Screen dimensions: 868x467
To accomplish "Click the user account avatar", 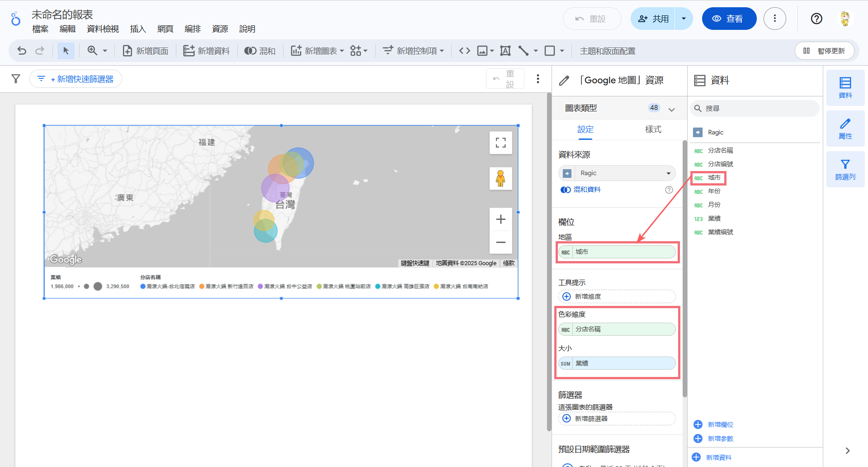I will [x=845, y=19].
